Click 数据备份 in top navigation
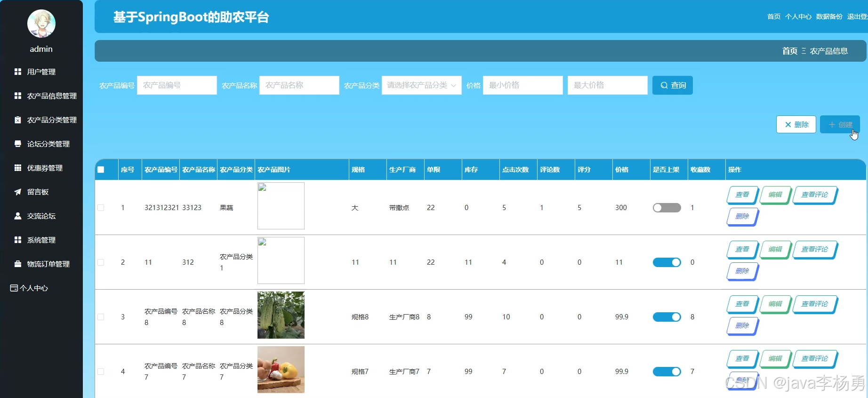Screen dimensions: 868x398 [829, 16]
